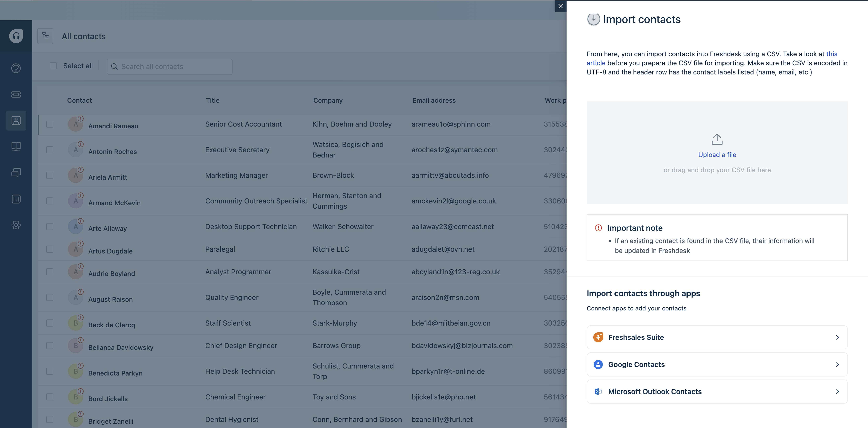Close the Import contacts panel
This screenshot has height=428, width=868.
(x=560, y=6)
